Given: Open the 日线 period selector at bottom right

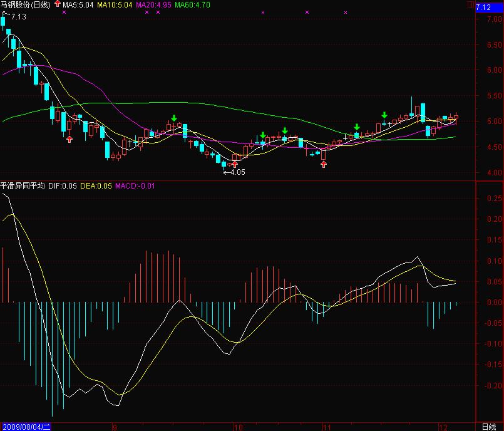Looking at the screenshot, I should point(489,427).
